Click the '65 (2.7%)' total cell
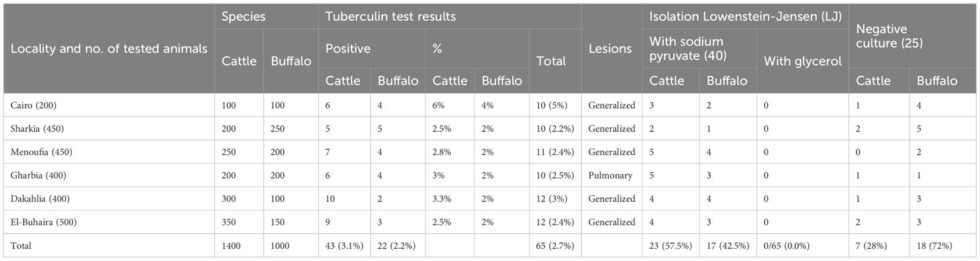Screen dimensions: 980x261 [x=556, y=246]
